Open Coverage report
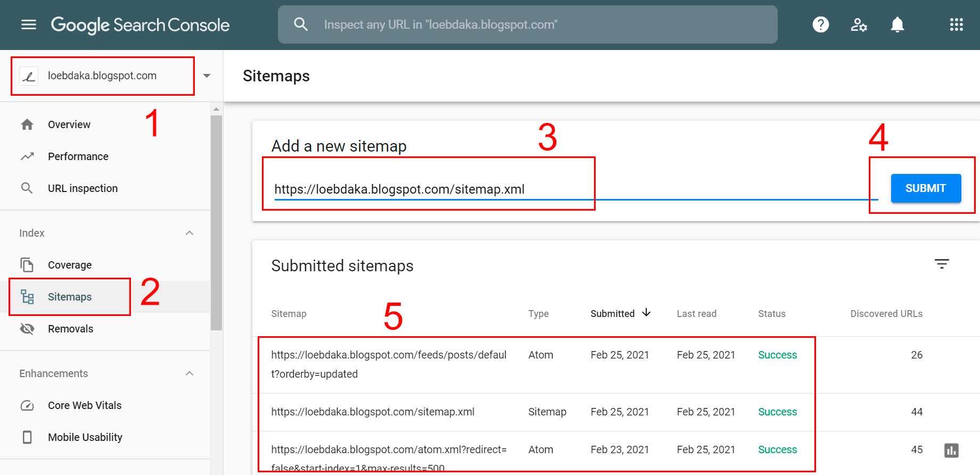This screenshot has width=980, height=475. click(x=70, y=265)
